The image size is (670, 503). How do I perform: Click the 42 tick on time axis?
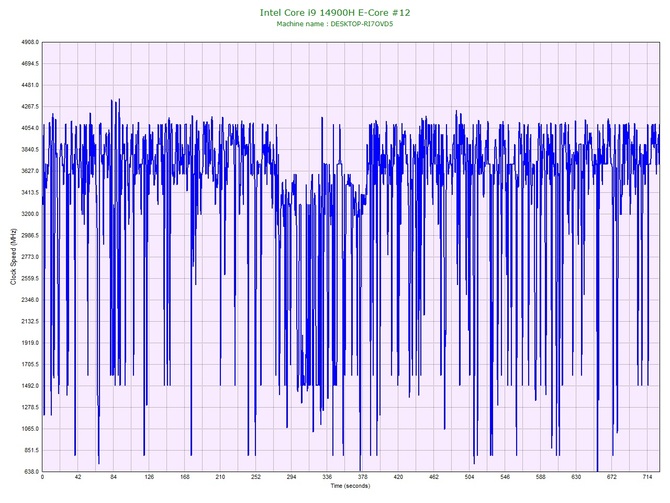pyautogui.click(x=78, y=477)
